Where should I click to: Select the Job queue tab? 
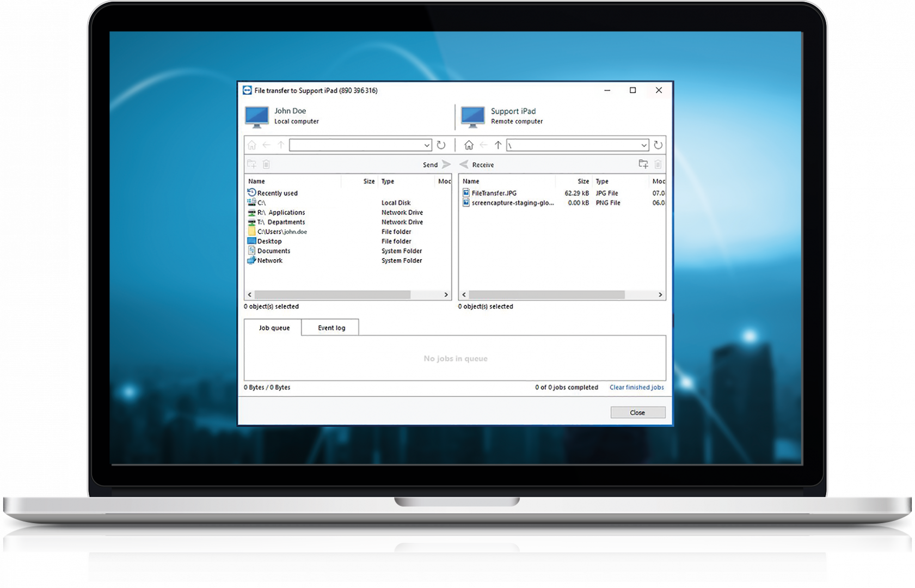[x=274, y=327]
